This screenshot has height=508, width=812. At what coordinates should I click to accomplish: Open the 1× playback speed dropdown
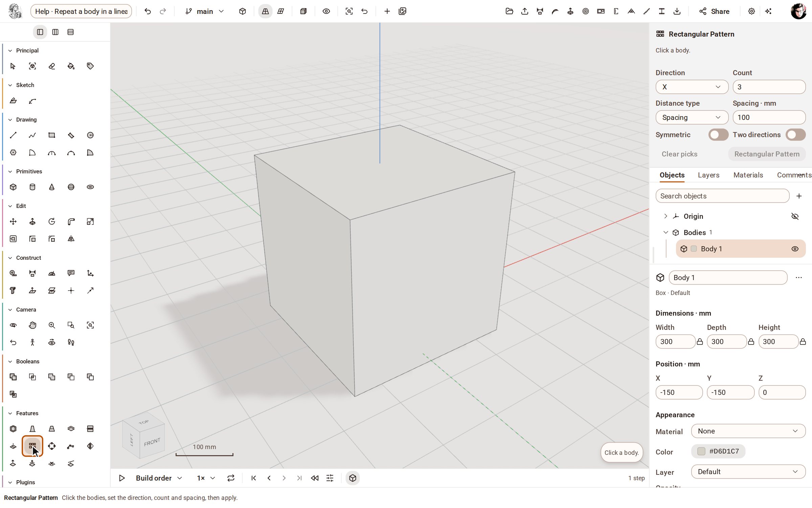(206, 478)
